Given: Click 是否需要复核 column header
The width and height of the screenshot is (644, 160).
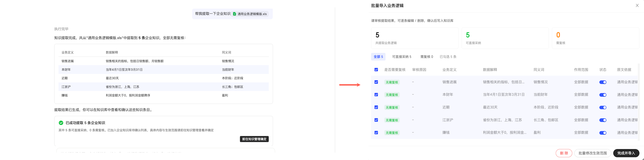Looking at the screenshot, I should [395, 70].
